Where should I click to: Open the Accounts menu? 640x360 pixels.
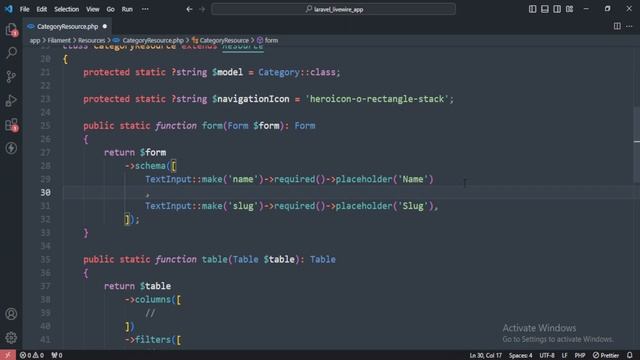[11, 313]
